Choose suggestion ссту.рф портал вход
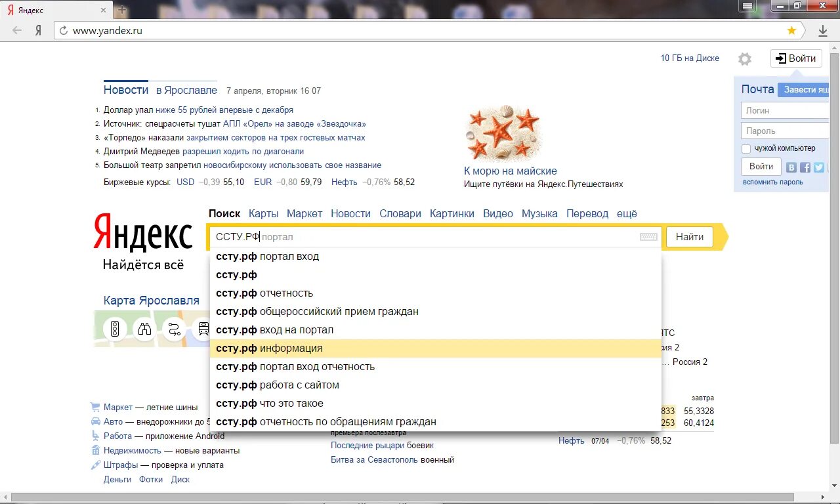Image resolution: width=840 pixels, height=504 pixels. tap(436, 257)
